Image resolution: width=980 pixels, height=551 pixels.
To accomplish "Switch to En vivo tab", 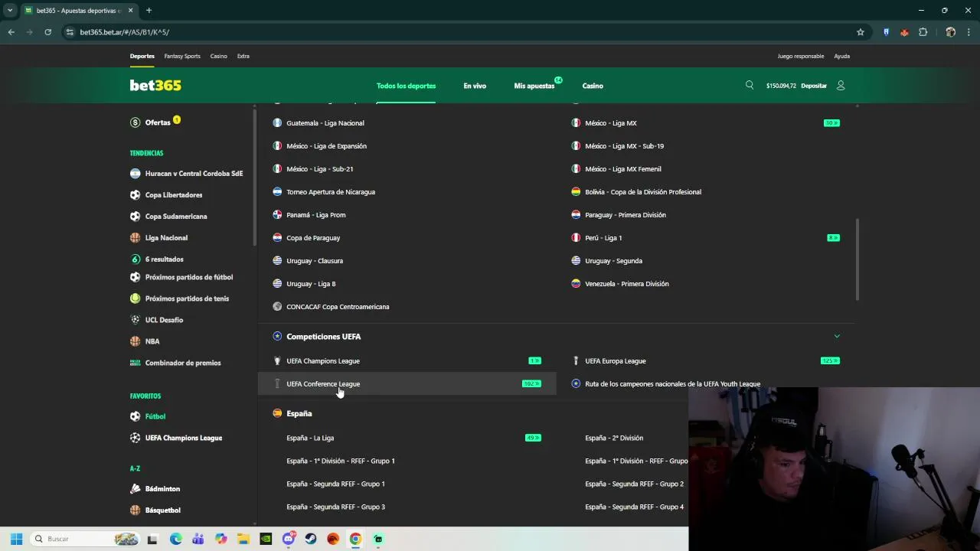I will (475, 86).
